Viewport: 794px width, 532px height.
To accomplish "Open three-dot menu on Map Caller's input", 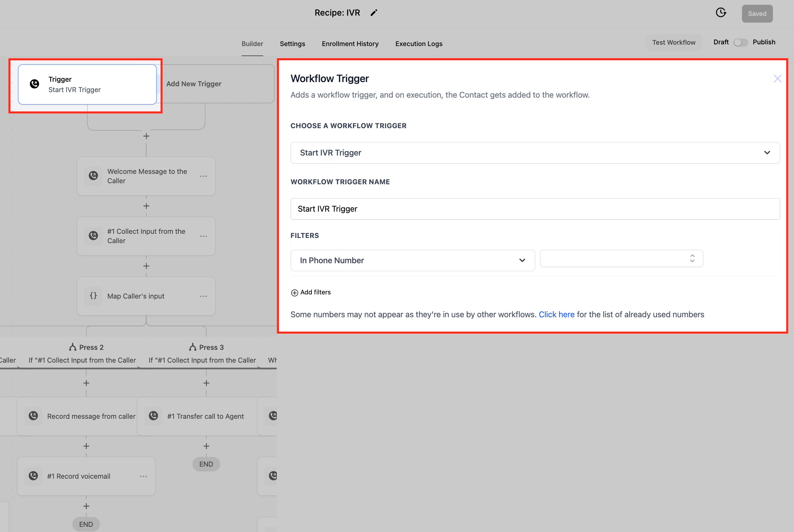I will tap(203, 296).
